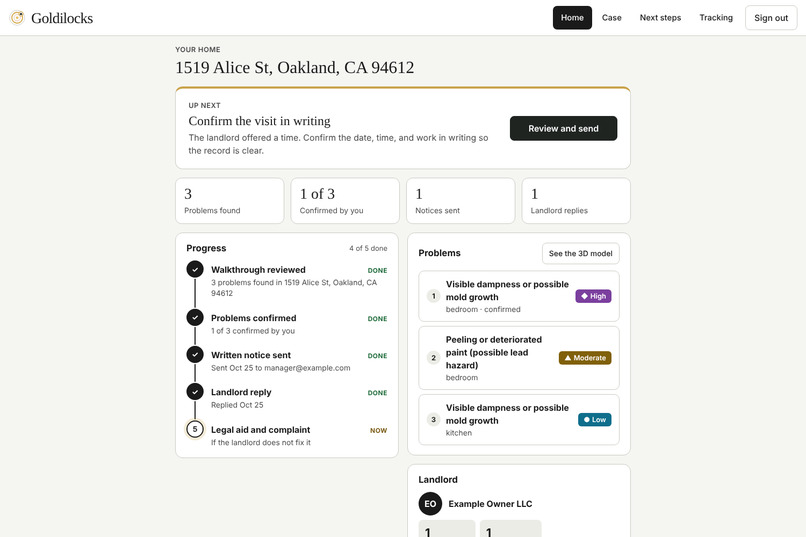Click the Walkthrough reviewed checkmark icon

[195, 269]
